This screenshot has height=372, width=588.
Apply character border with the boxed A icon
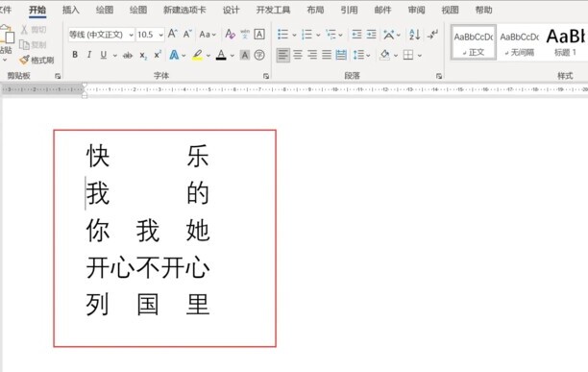point(259,35)
